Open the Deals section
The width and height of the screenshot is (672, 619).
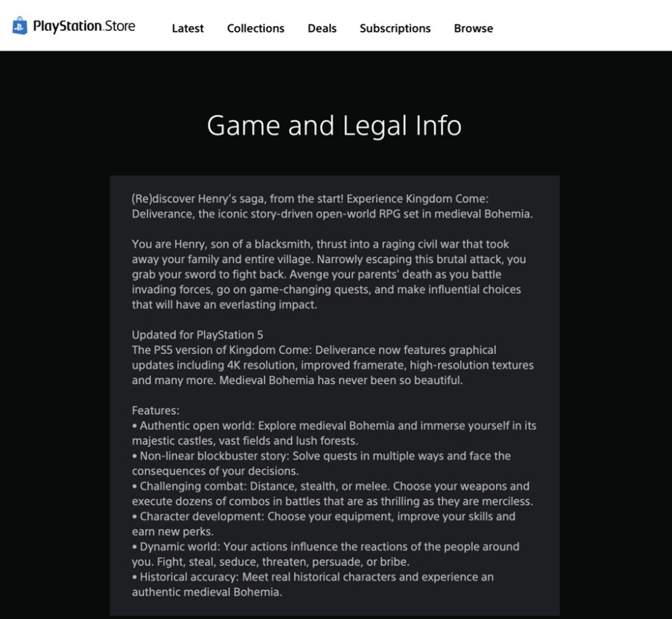click(321, 28)
